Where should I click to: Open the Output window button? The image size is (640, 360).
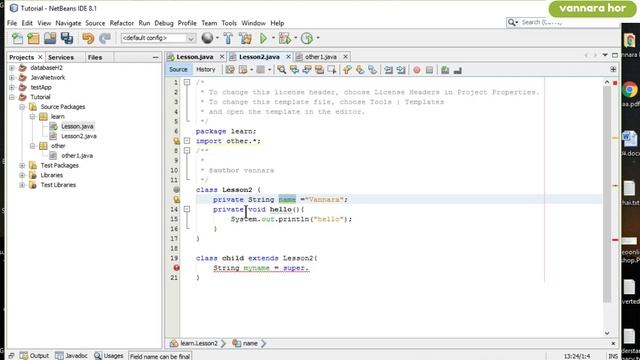click(35, 356)
